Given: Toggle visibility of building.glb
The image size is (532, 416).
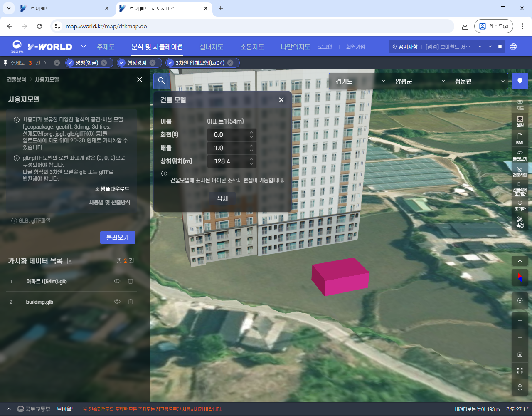Looking at the screenshot, I should [x=117, y=302].
